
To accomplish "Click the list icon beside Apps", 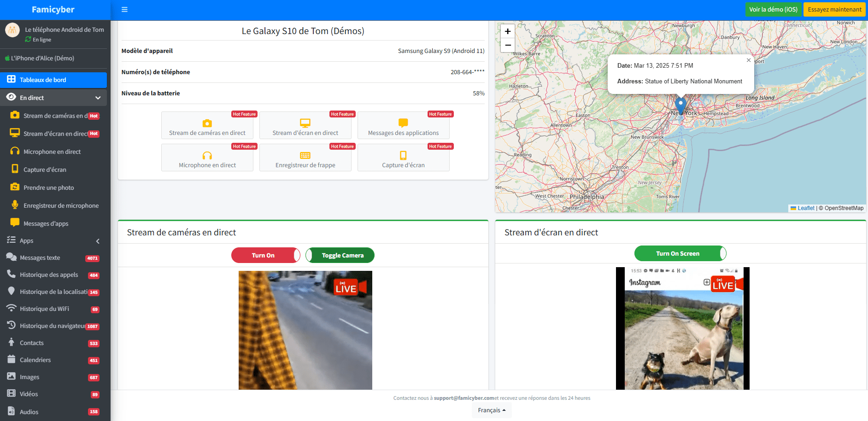I will pos(11,240).
